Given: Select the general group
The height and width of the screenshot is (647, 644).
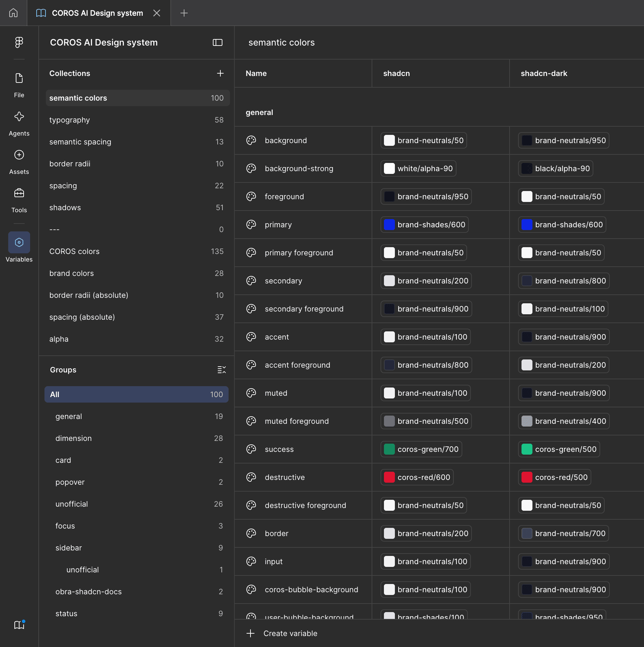Looking at the screenshot, I should coord(137,416).
